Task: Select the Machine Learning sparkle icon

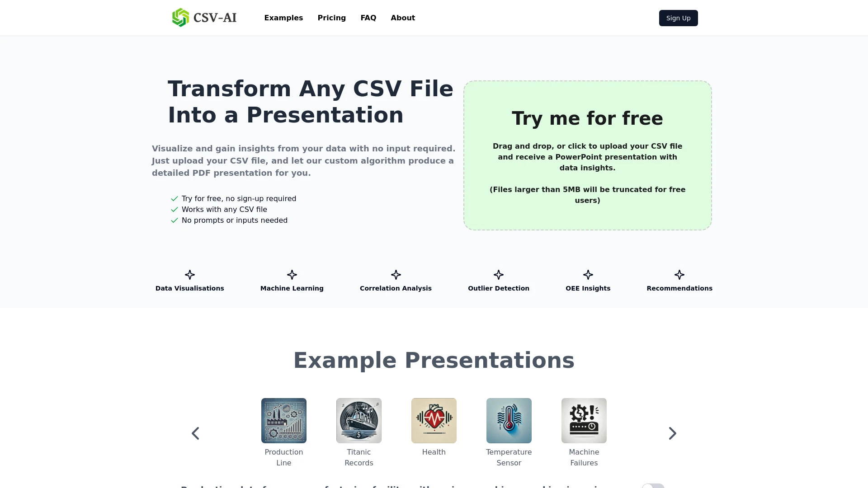Action: (292, 275)
